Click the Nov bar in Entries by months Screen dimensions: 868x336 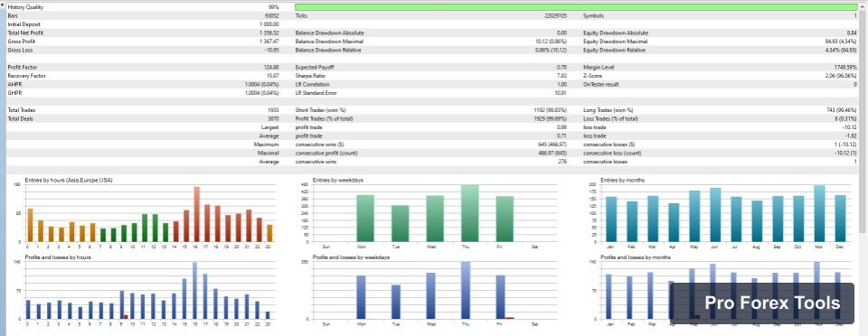point(819,214)
